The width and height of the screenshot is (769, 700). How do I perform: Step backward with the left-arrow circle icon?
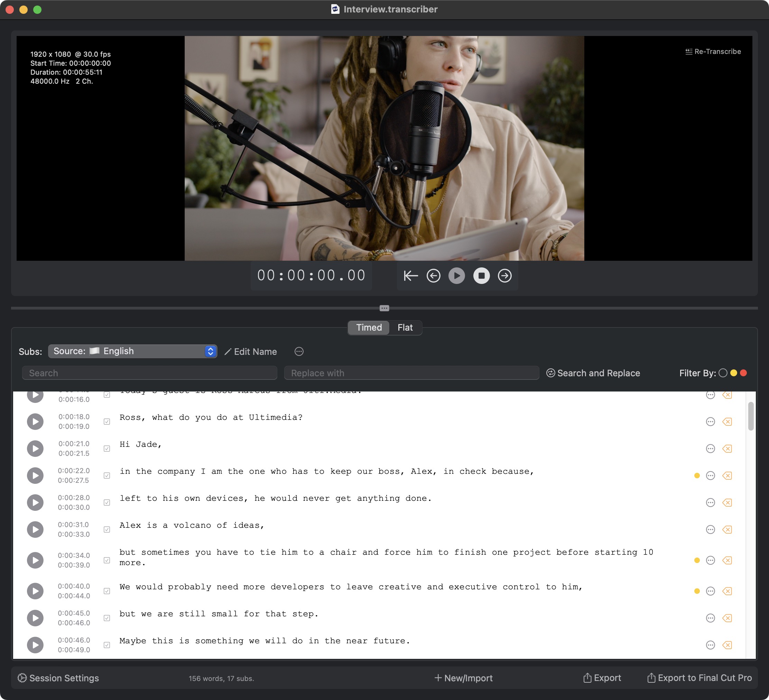(x=433, y=275)
